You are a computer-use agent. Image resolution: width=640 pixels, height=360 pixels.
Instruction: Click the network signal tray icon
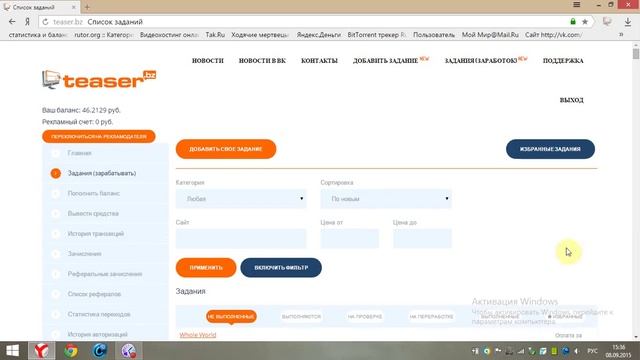pyautogui.click(x=520, y=351)
